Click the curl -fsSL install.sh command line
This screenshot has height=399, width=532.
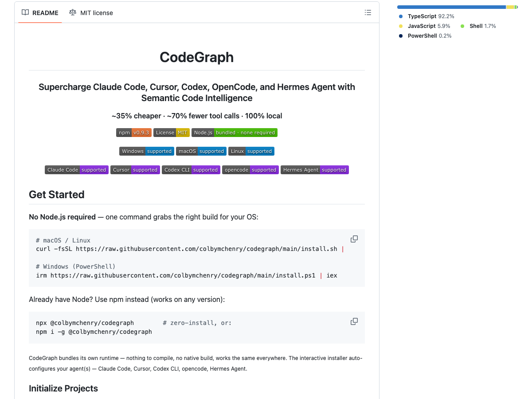pyautogui.click(x=190, y=249)
